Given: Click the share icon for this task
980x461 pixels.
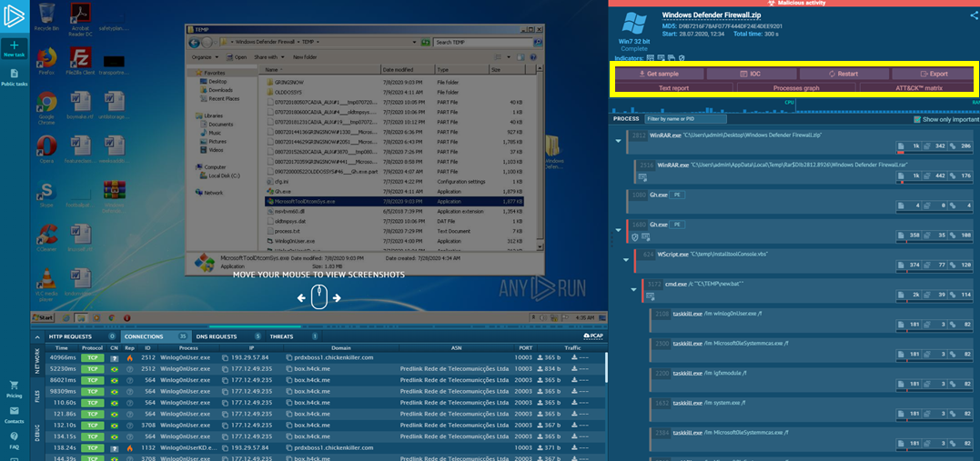Looking at the screenshot, I should (x=974, y=16).
